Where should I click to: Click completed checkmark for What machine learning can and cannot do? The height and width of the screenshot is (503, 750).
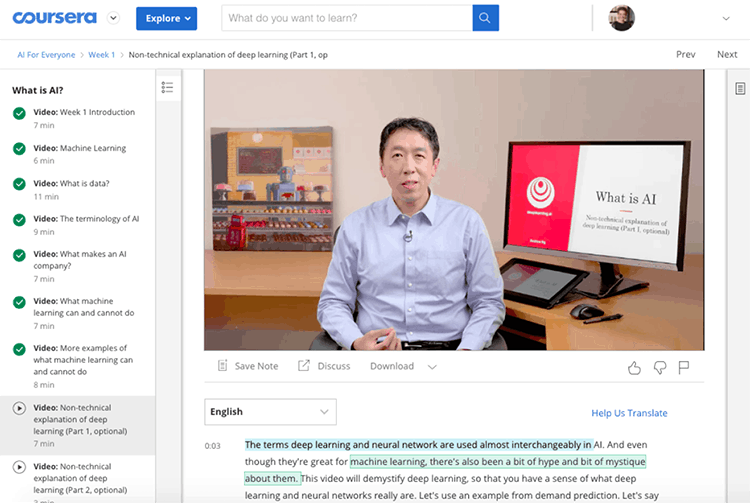19,302
